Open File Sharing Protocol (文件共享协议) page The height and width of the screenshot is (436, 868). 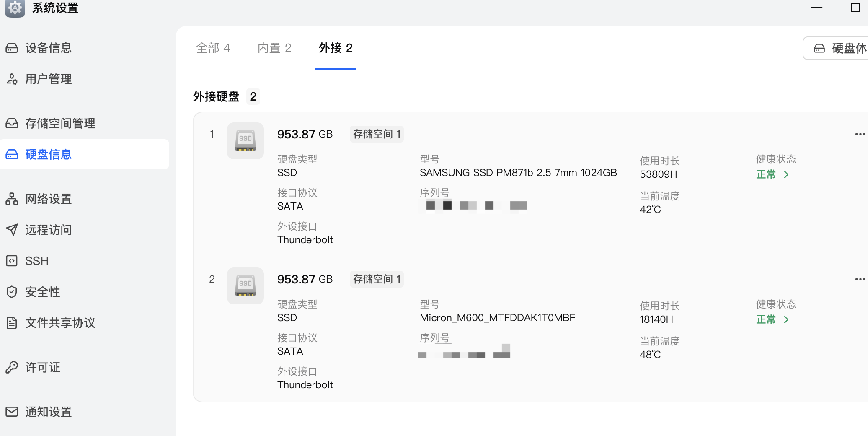click(x=60, y=323)
